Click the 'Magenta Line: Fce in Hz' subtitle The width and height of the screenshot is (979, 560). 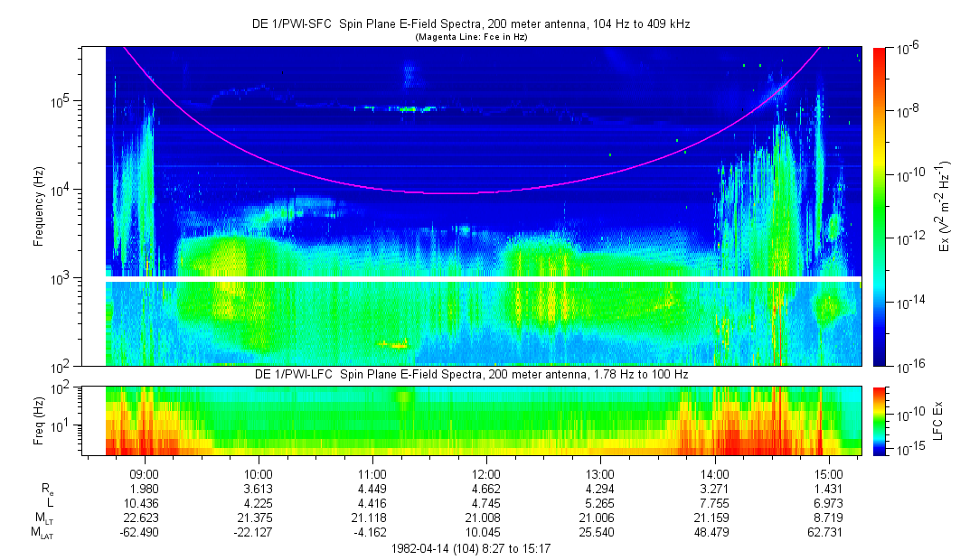pos(470,37)
